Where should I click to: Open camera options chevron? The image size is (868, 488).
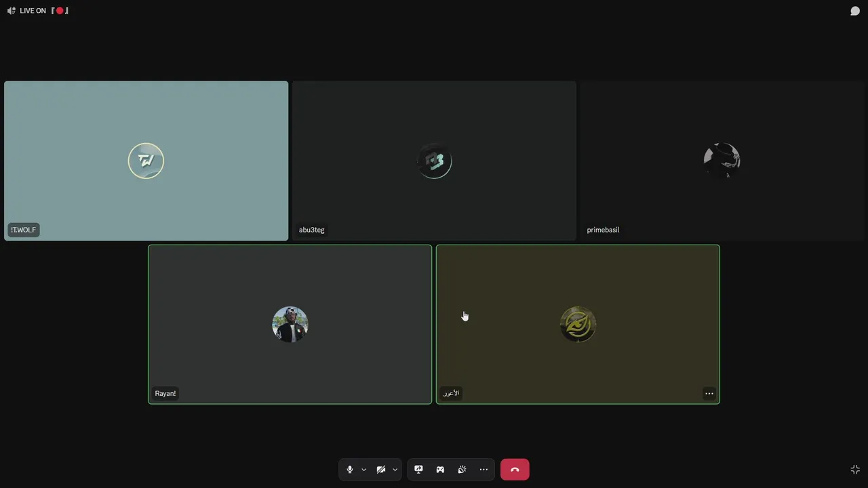pos(395,470)
